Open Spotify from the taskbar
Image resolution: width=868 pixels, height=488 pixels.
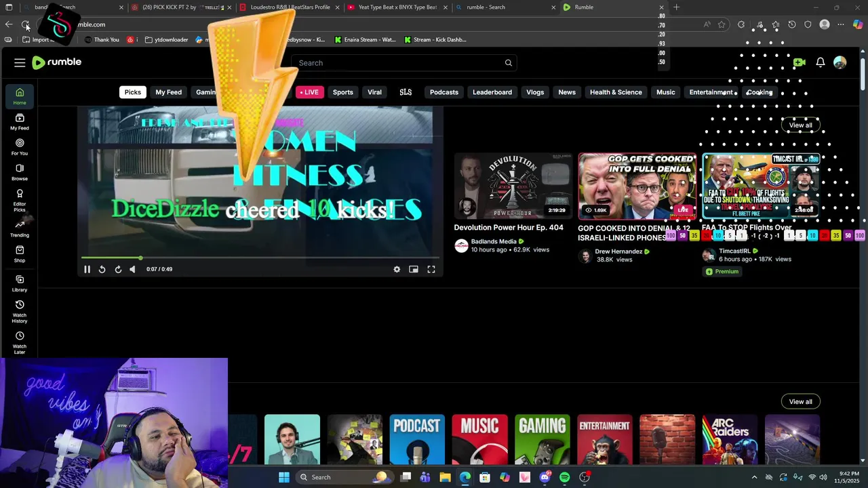click(x=564, y=477)
